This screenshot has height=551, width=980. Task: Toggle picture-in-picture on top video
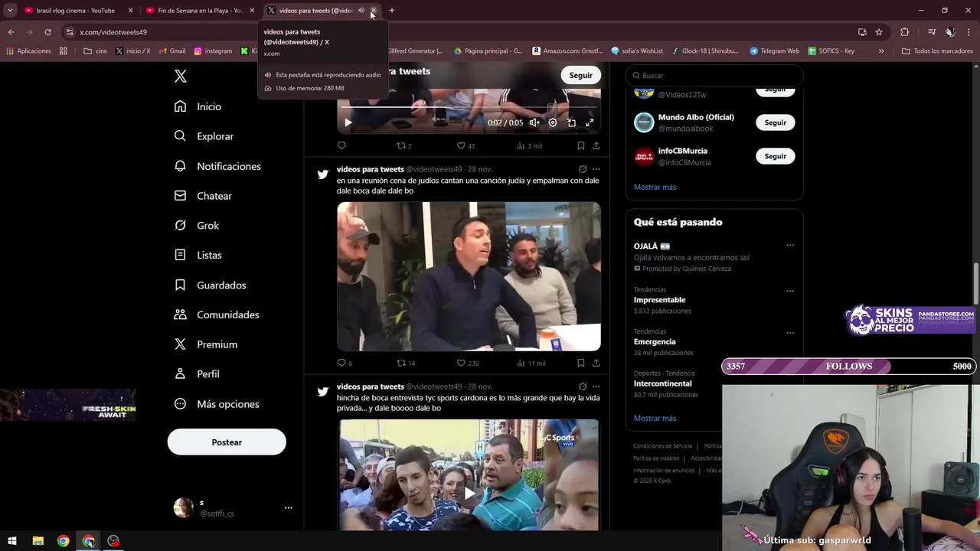click(x=571, y=122)
